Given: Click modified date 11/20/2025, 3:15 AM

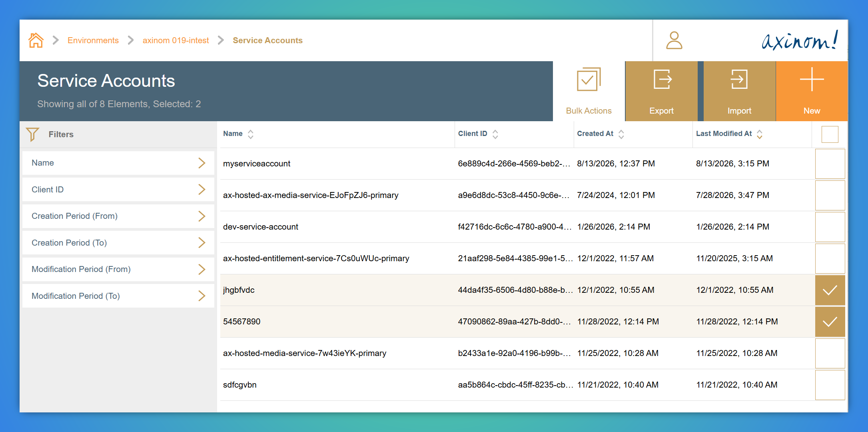Looking at the screenshot, I should tap(734, 258).
